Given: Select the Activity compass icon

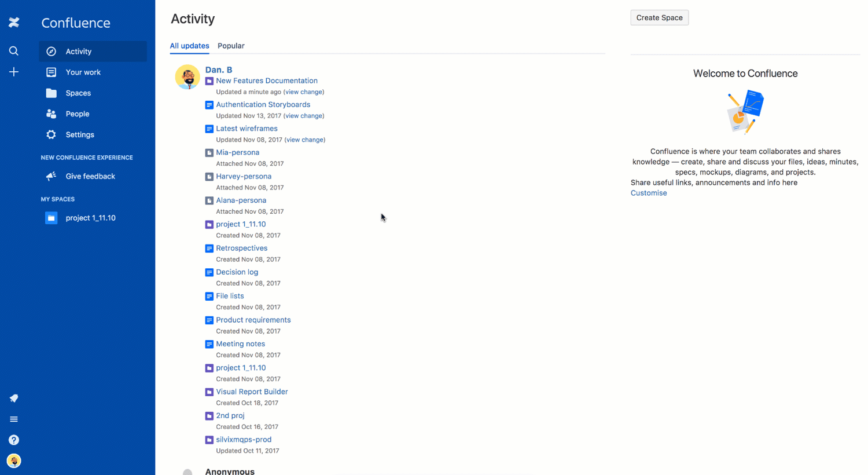Looking at the screenshot, I should coord(51,51).
